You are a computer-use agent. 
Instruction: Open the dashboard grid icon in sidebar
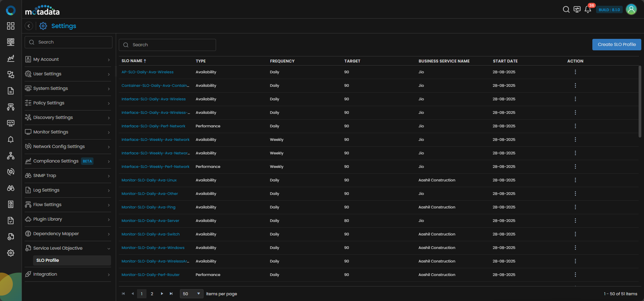tap(11, 26)
